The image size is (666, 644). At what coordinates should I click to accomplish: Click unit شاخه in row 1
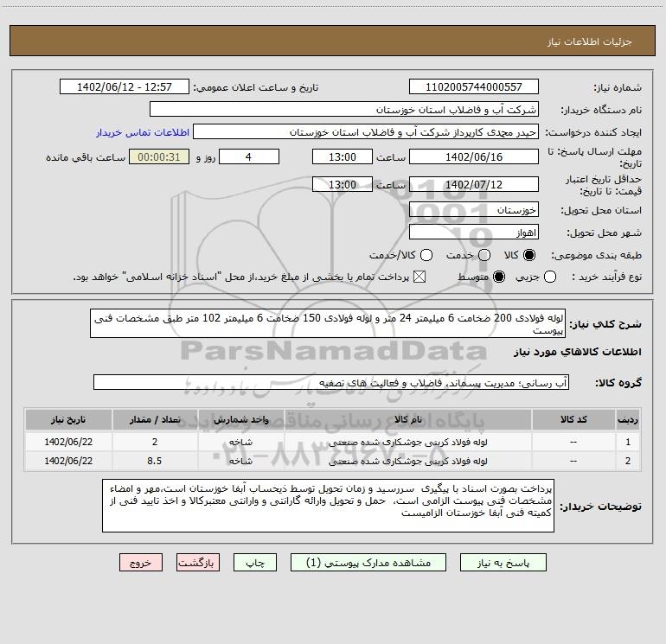pyautogui.click(x=240, y=442)
